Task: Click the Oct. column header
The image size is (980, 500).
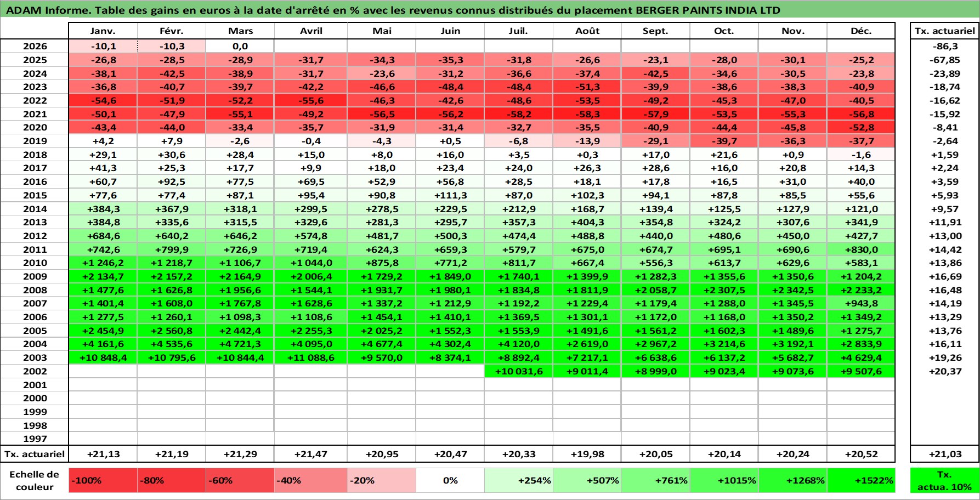Action: [x=724, y=31]
